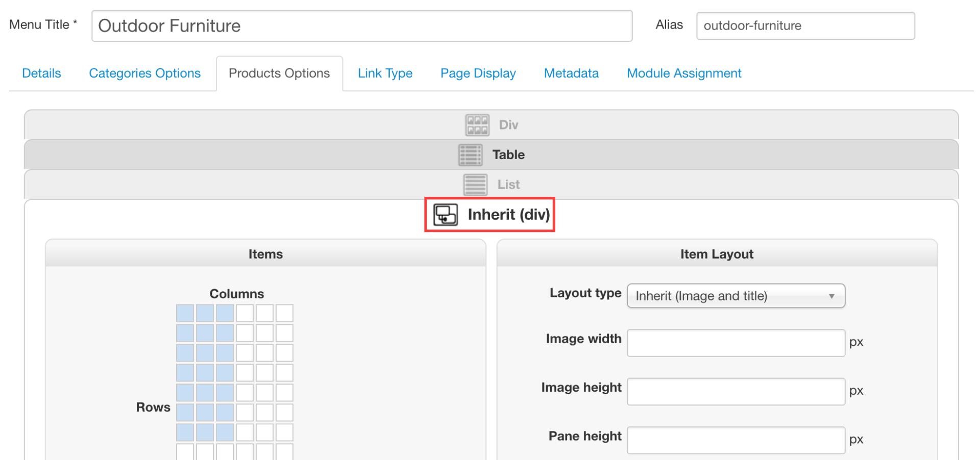This screenshot has width=980, height=460.
Task: Click the Rows label beside grid
Action: pos(153,407)
